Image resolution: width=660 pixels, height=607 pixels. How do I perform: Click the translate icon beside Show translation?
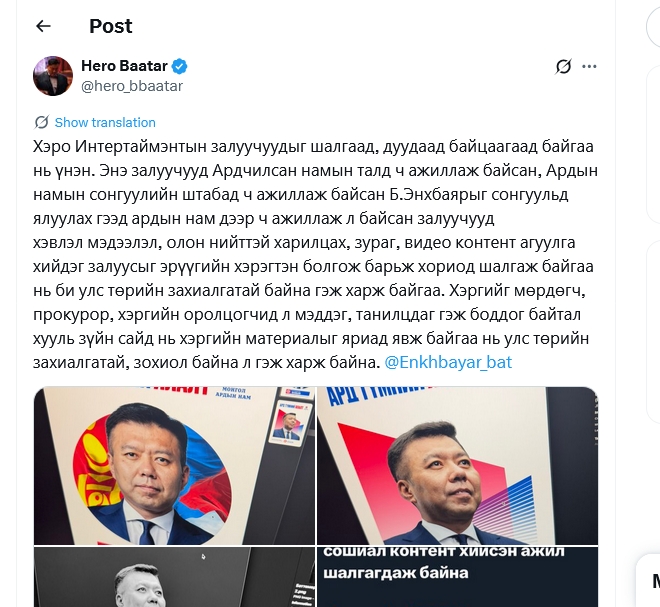pos(41,122)
